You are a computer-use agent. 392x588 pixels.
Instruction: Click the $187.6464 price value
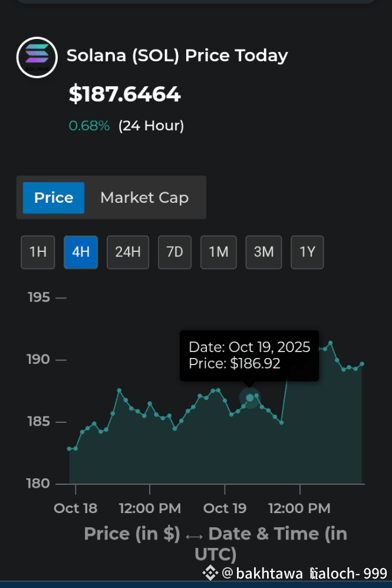(124, 94)
